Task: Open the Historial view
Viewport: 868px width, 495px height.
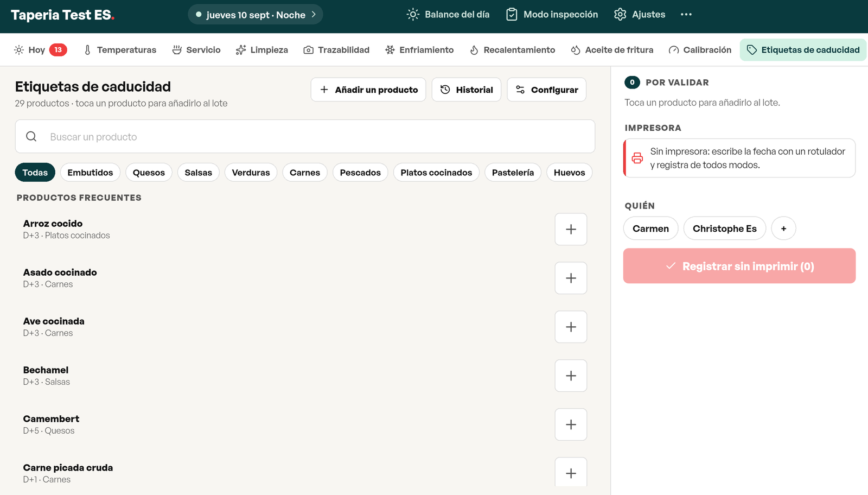Action: (467, 90)
